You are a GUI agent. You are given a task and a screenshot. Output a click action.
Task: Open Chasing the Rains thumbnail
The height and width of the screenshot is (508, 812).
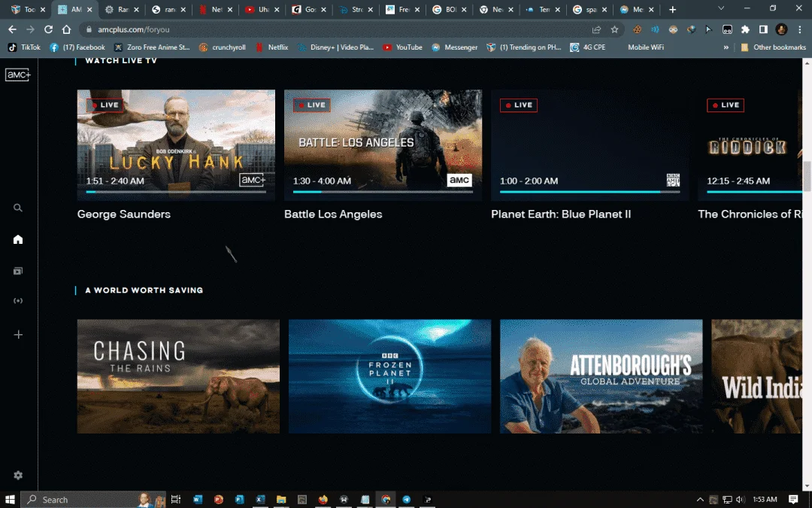point(178,376)
